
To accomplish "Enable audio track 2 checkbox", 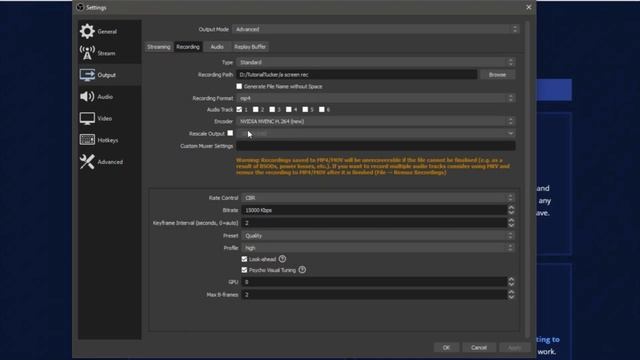I will pos(256,109).
